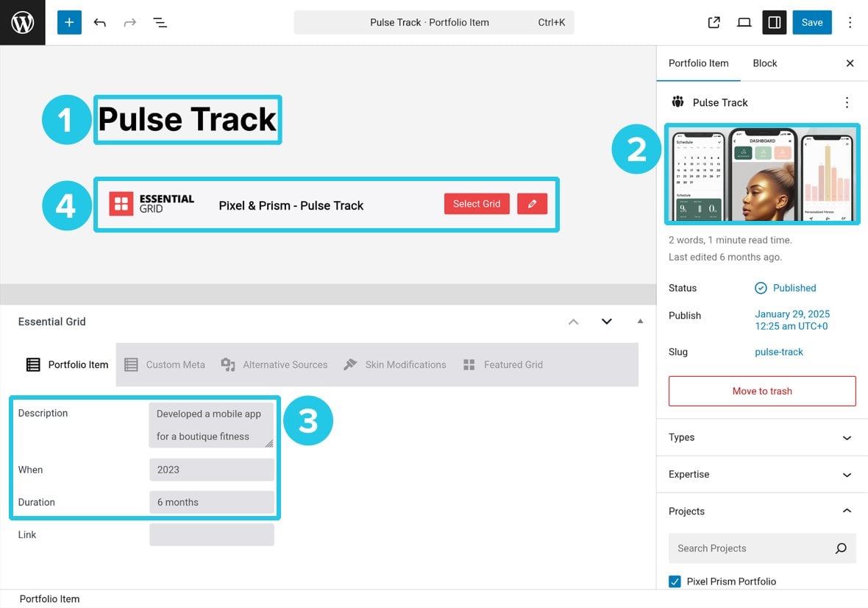The image size is (868, 608).
Task: Open preview options via the monitor icon
Action: (744, 22)
